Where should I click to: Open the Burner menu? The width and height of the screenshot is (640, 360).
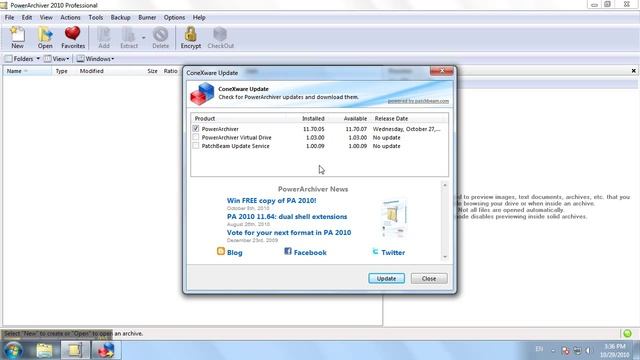147,18
